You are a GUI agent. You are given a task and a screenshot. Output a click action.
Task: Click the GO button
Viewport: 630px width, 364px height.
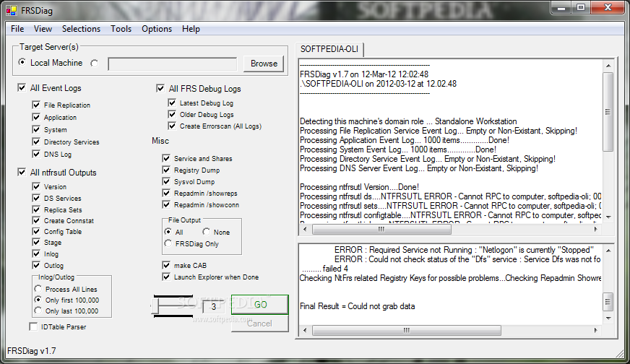[x=260, y=305]
